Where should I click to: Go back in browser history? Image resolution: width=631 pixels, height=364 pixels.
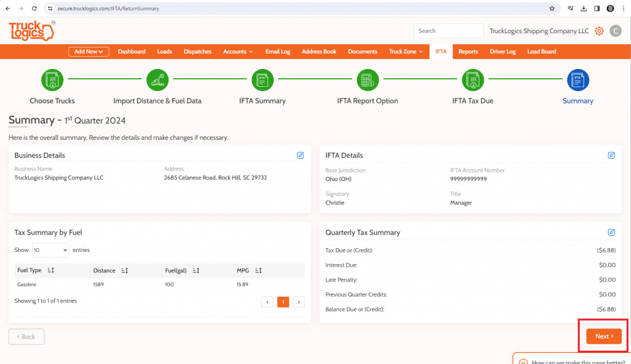[x=7, y=9]
